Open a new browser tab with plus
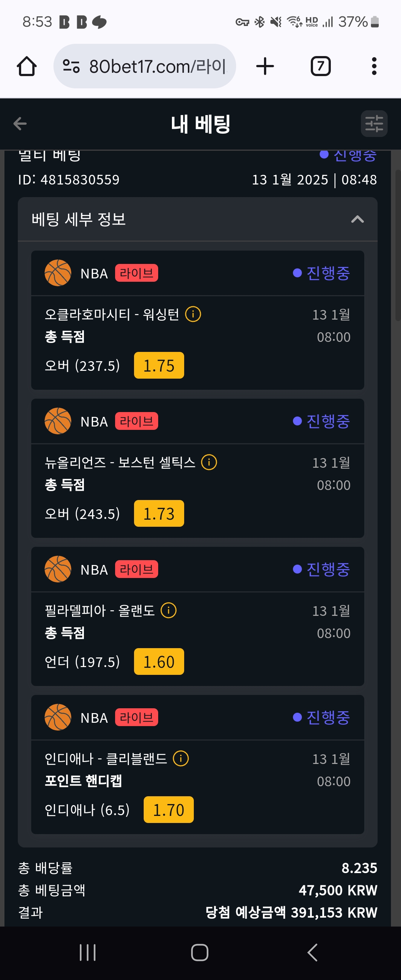Screen dimensions: 401x980 pyautogui.click(x=265, y=66)
